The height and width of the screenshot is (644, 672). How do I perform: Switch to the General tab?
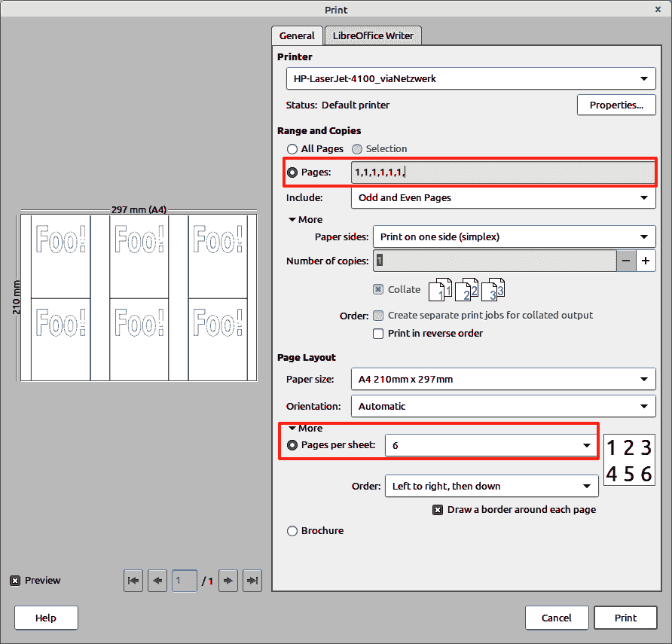pos(297,35)
